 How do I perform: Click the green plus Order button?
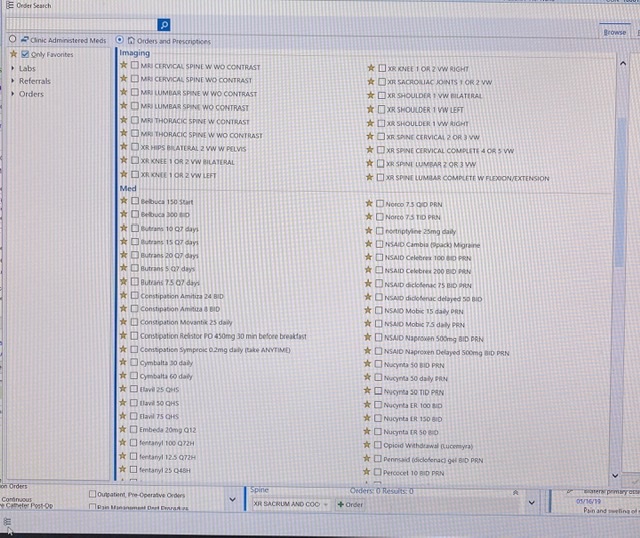350,505
